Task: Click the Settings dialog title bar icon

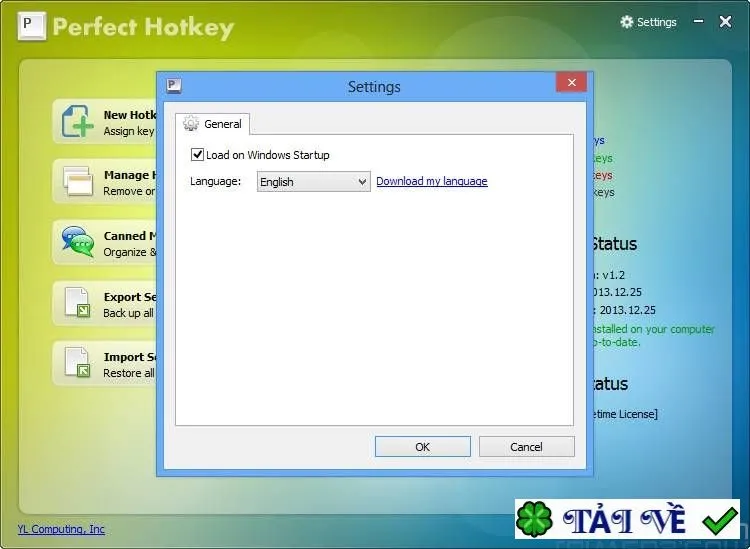Action: point(174,86)
